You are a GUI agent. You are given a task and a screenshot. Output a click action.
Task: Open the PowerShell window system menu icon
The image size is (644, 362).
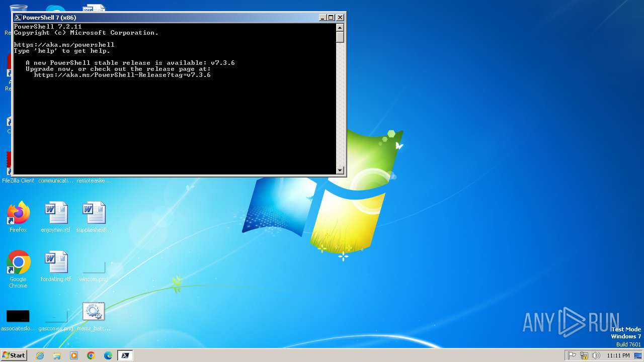click(18, 18)
